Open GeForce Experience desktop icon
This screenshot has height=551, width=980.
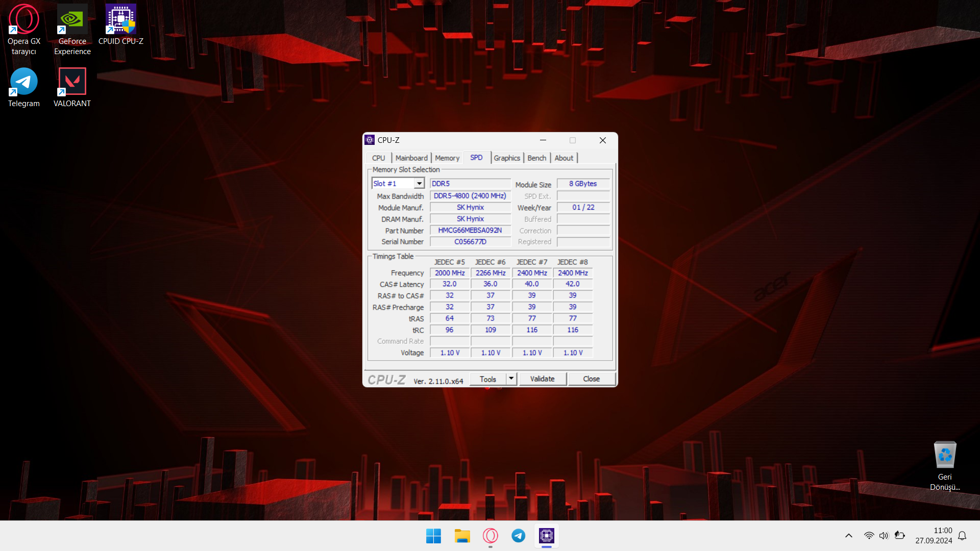point(72,20)
